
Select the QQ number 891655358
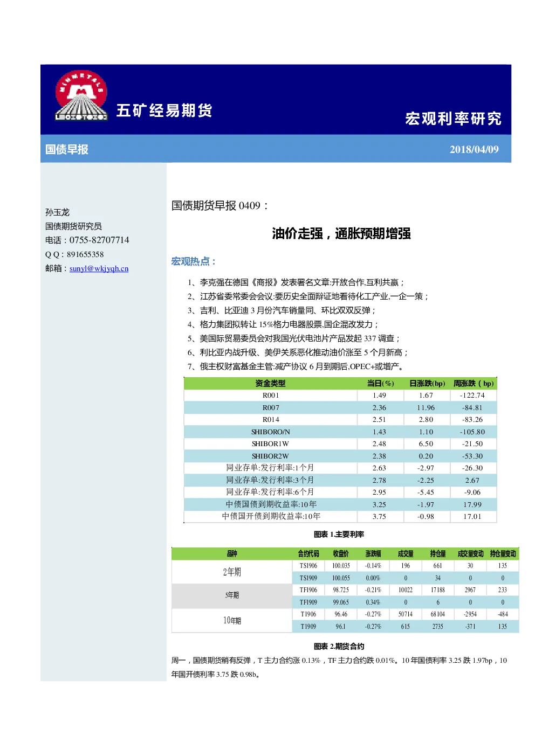point(85,254)
